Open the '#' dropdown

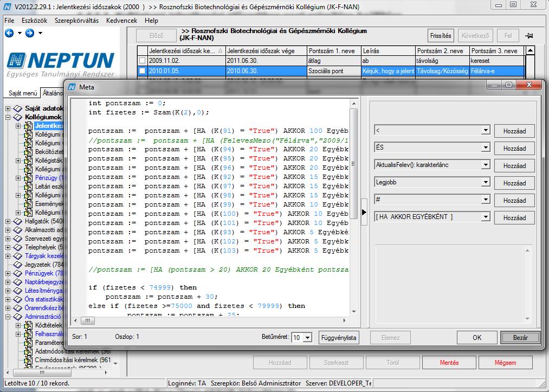tap(485, 200)
